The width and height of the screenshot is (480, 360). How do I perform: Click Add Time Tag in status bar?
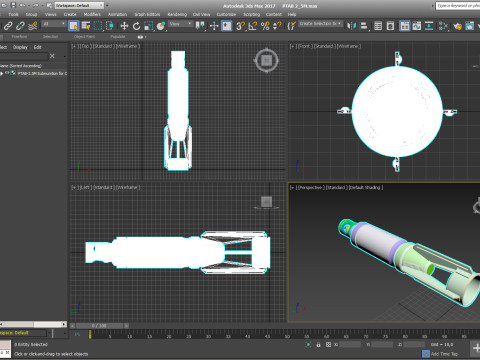coord(444,354)
